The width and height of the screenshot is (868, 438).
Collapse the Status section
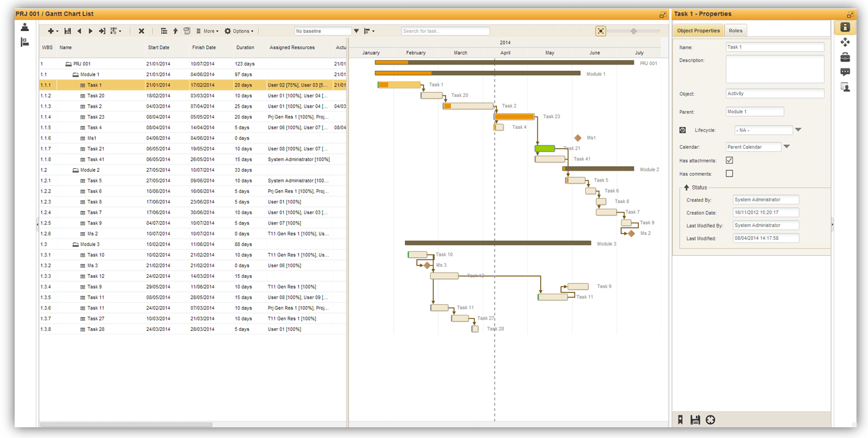[687, 187]
